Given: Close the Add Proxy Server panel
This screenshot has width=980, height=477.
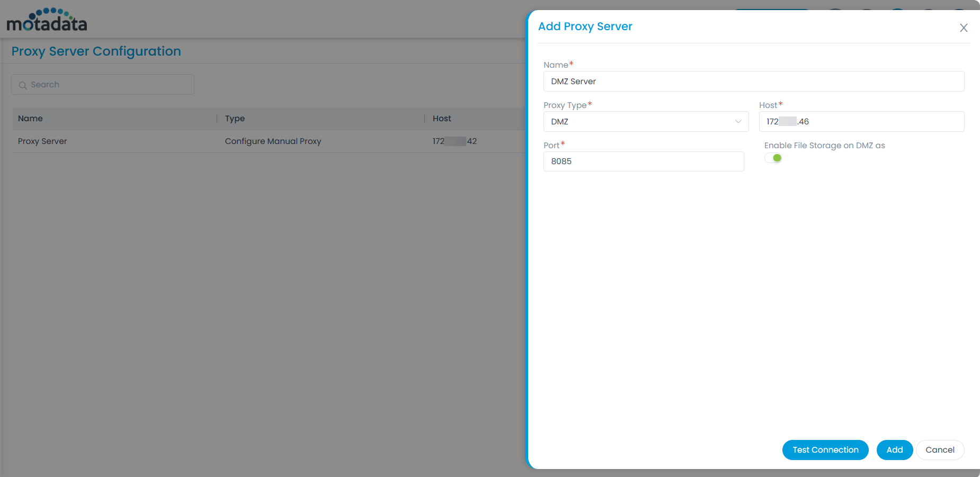Looking at the screenshot, I should tap(964, 28).
